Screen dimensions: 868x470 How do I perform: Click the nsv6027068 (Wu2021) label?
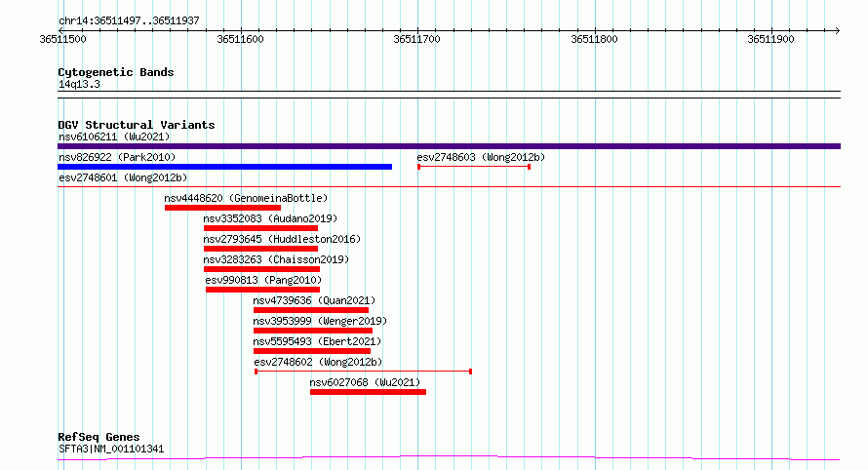pyautogui.click(x=365, y=382)
